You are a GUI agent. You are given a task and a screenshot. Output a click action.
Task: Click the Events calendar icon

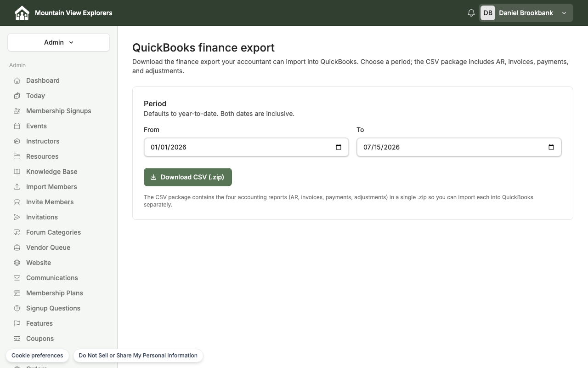pos(17,126)
